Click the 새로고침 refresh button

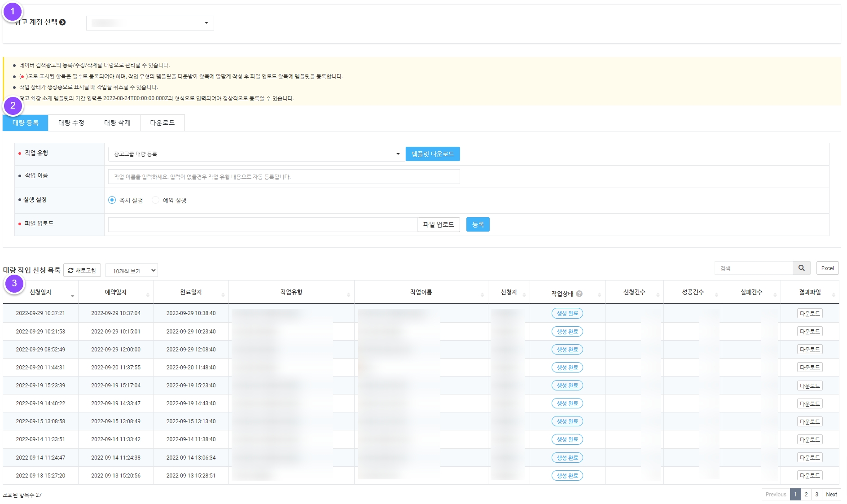click(82, 271)
